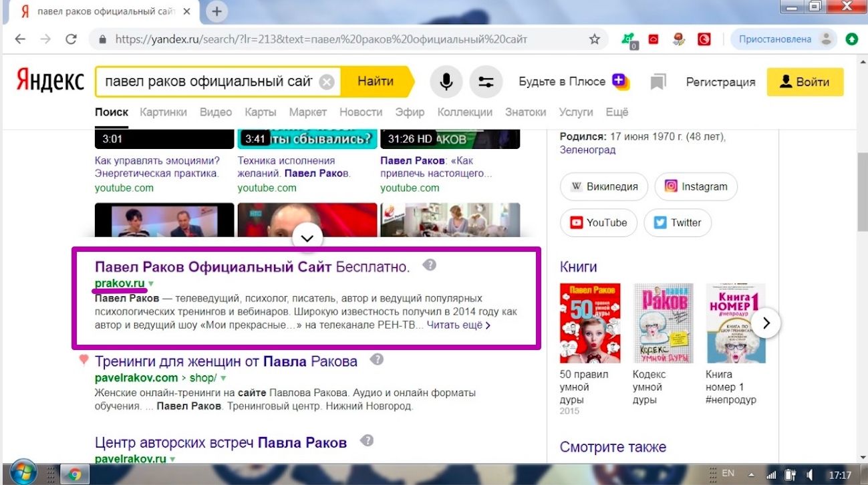The width and height of the screenshot is (868, 485).
Task: Expand snippet via Читать ещё
Action: point(458,325)
